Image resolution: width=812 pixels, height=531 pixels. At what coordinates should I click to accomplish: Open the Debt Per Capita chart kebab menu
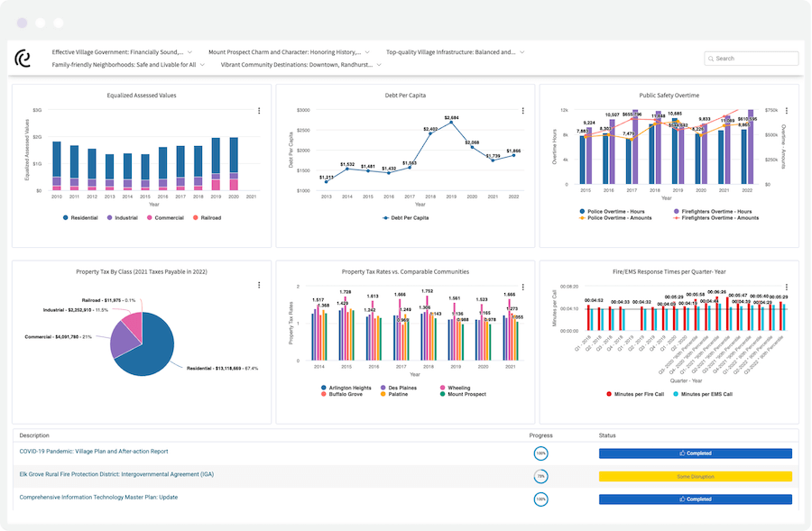523,110
